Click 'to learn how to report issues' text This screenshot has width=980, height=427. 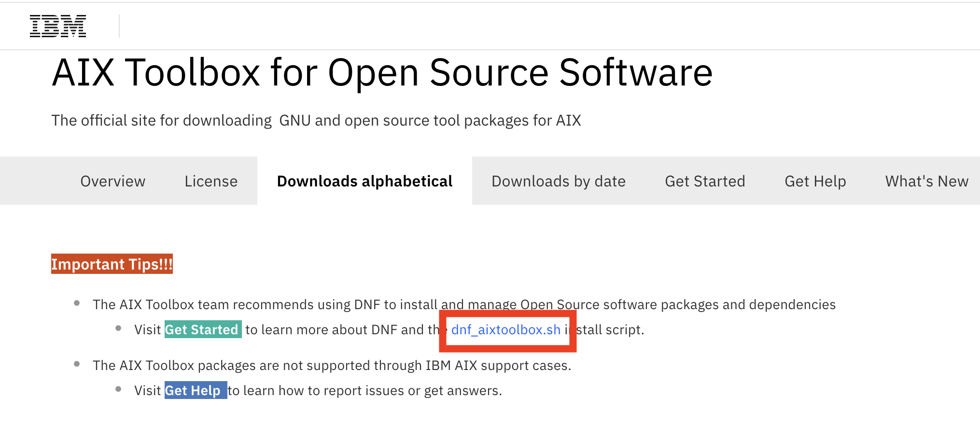(365, 390)
